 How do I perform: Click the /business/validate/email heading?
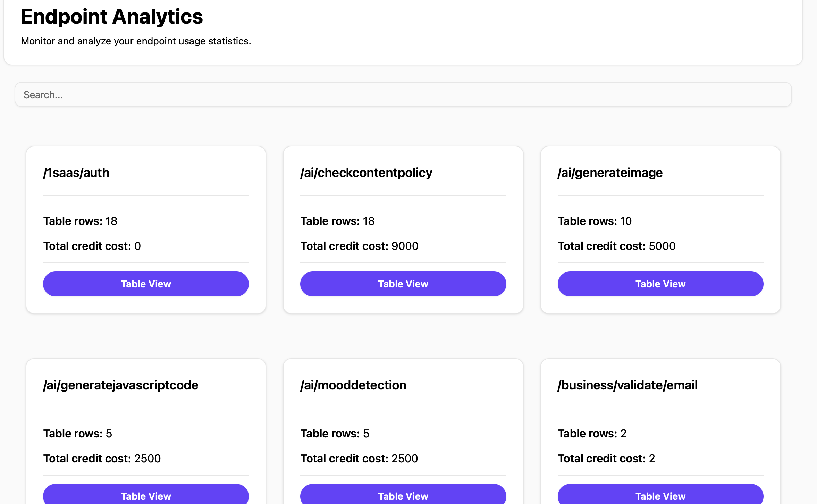(627, 385)
